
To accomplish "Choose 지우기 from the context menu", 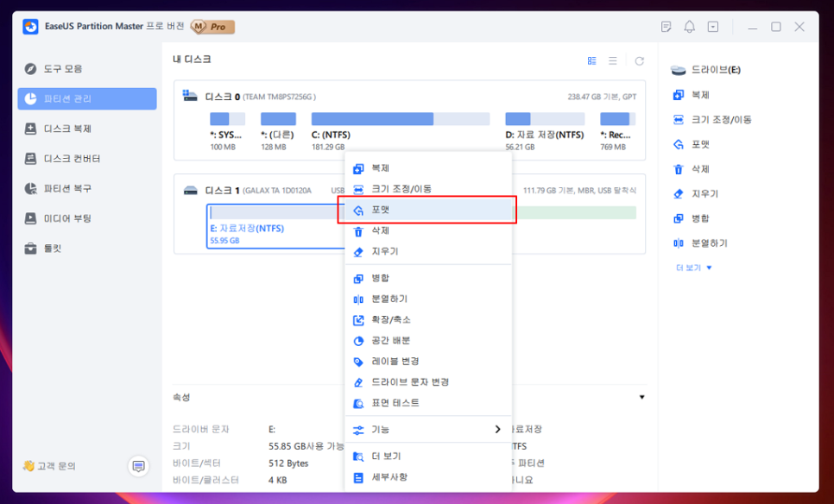I will 428,251.
